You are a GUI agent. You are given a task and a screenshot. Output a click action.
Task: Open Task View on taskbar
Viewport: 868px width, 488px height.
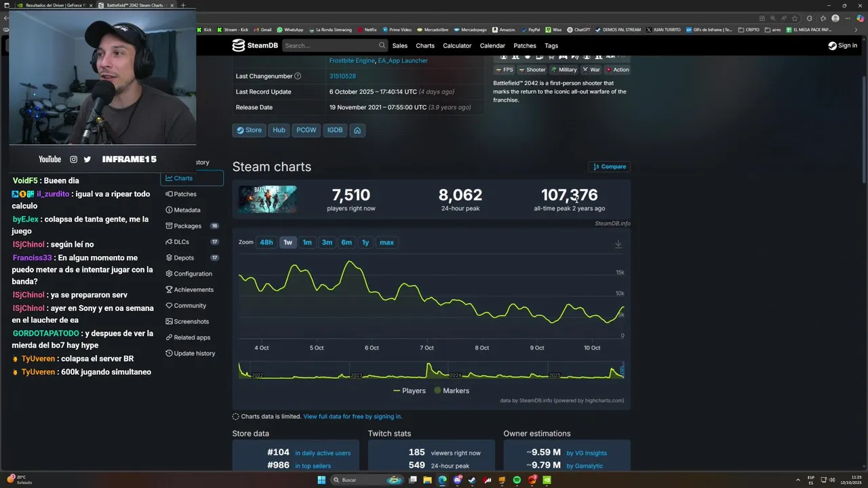(412, 480)
